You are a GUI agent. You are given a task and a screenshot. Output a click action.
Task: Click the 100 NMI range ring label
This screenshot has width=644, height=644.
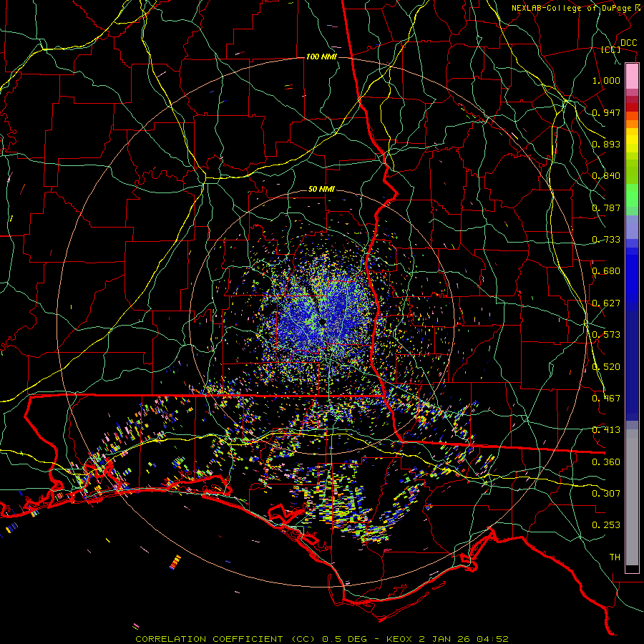[321, 57]
